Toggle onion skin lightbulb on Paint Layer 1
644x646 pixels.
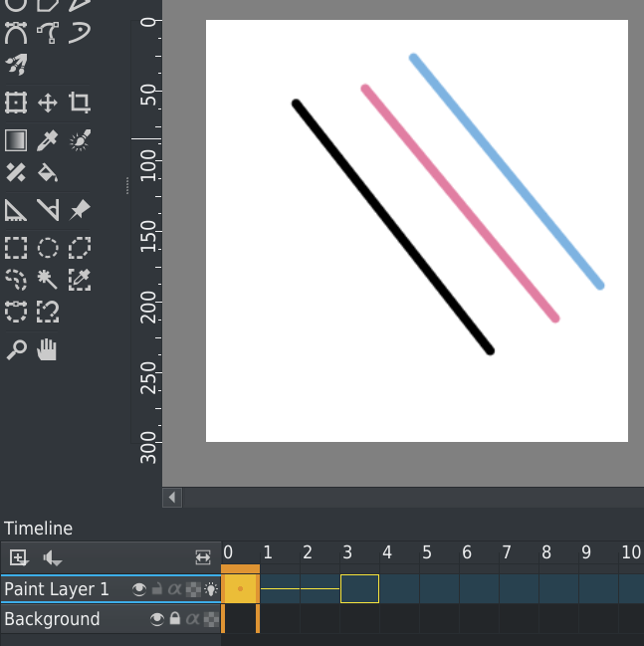211,589
